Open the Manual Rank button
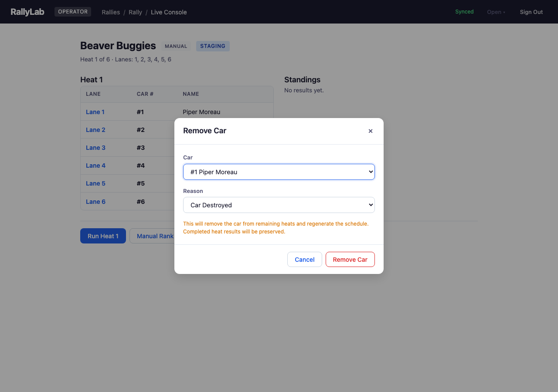This screenshot has height=392, width=558. tap(153, 236)
